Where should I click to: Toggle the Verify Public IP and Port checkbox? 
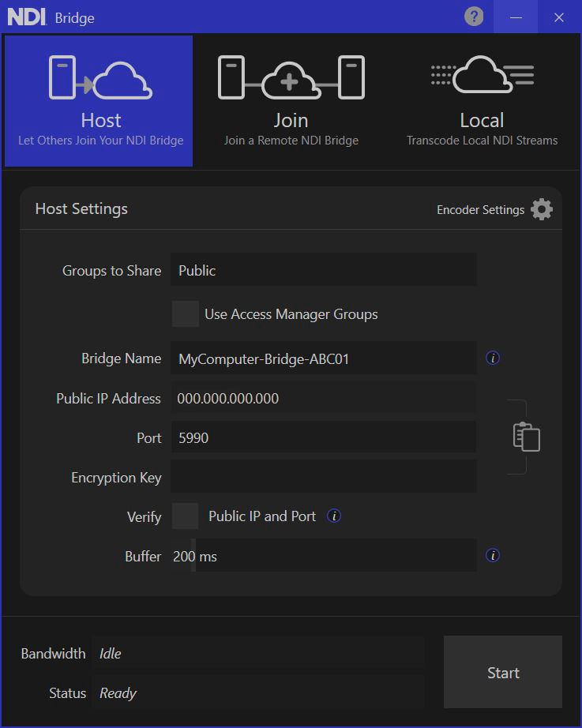[186, 516]
